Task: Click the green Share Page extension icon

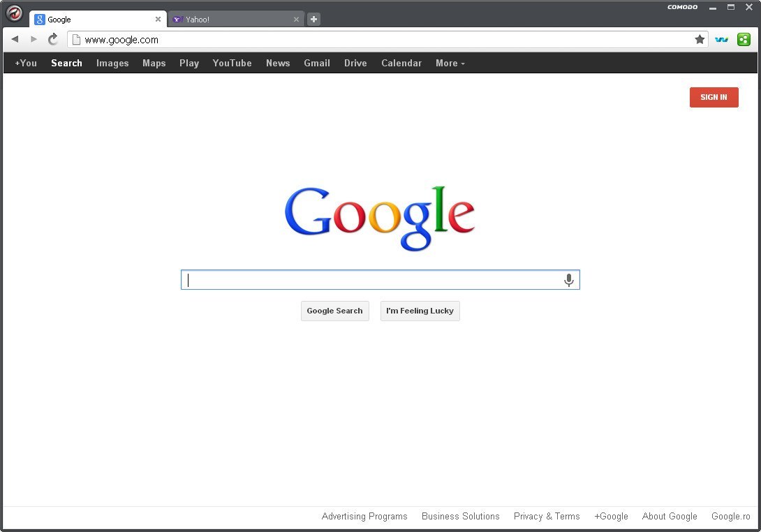Action: point(744,40)
